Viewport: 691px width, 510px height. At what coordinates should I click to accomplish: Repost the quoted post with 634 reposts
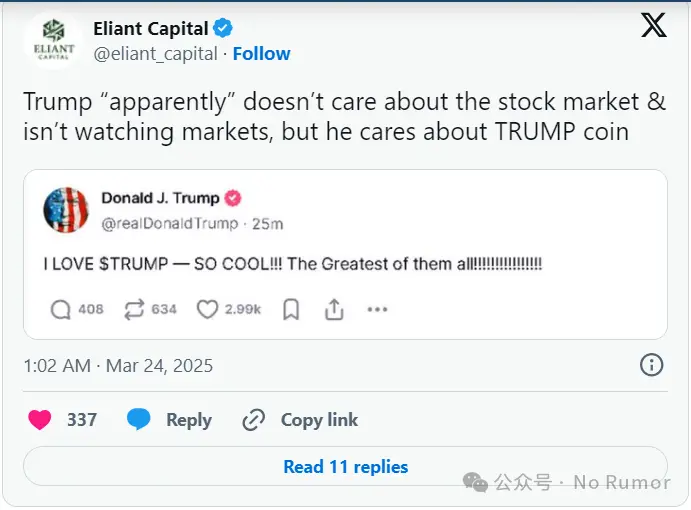tap(135, 310)
